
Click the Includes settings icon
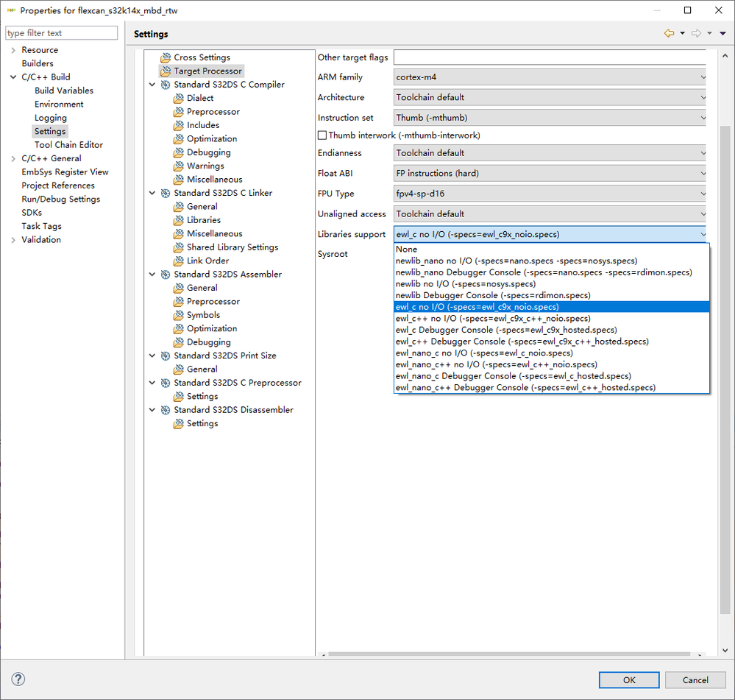[x=179, y=126]
